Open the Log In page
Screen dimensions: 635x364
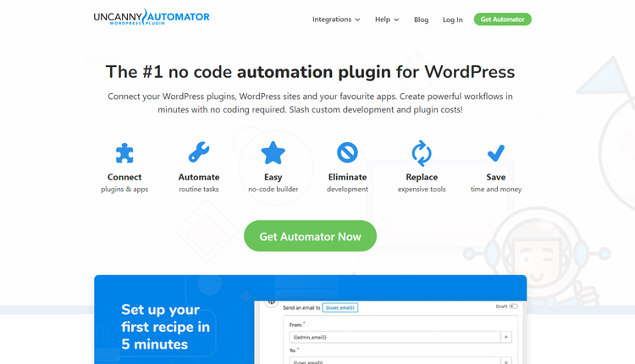tap(452, 19)
